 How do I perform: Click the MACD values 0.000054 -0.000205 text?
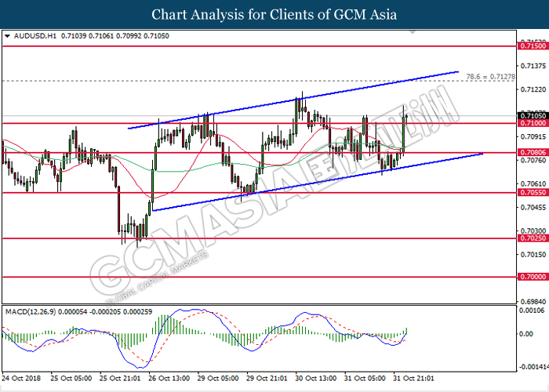[x=105, y=311]
